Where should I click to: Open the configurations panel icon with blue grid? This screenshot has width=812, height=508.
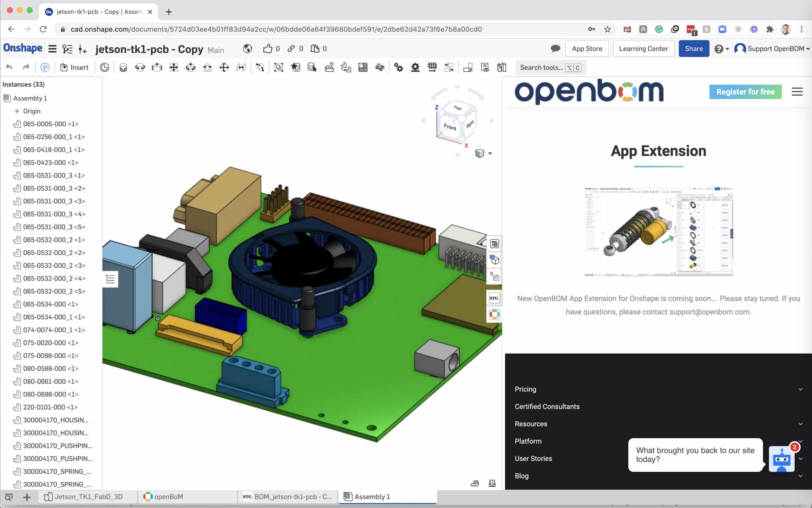[x=494, y=260]
